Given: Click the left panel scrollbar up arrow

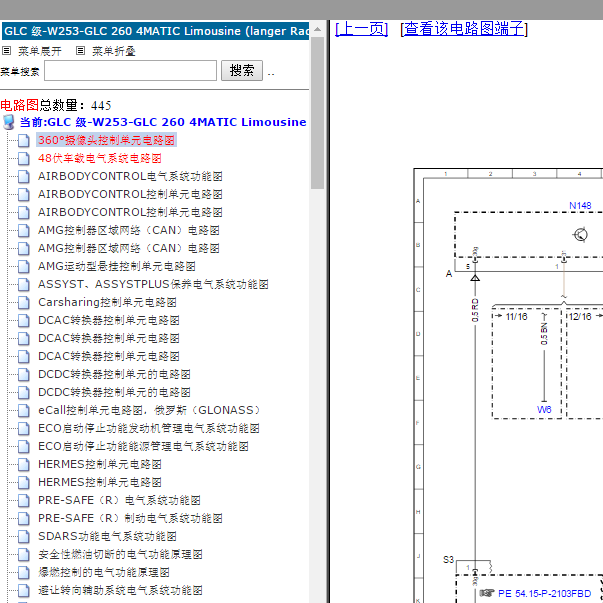Looking at the screenshot, I should coord(318,29).
